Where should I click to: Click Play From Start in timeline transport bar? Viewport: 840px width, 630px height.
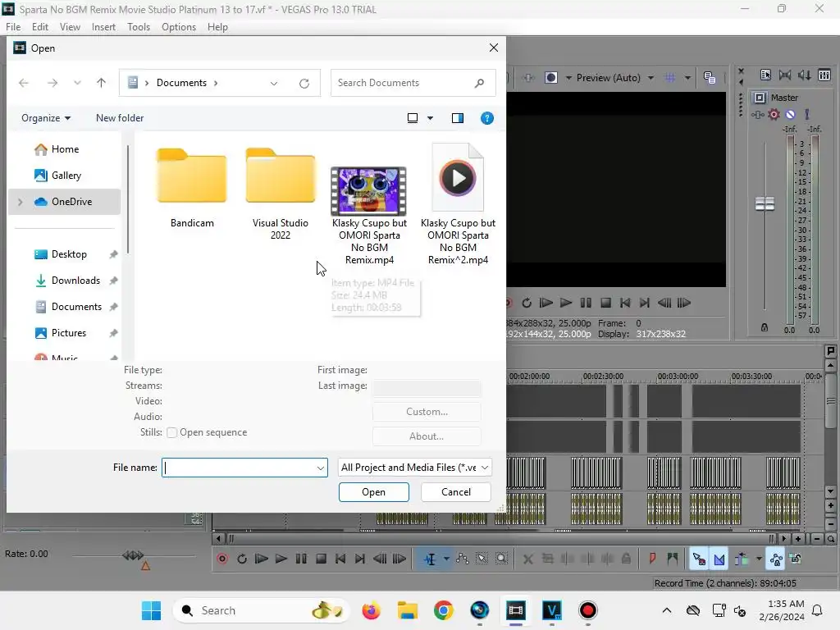click(x=261, y=559)
